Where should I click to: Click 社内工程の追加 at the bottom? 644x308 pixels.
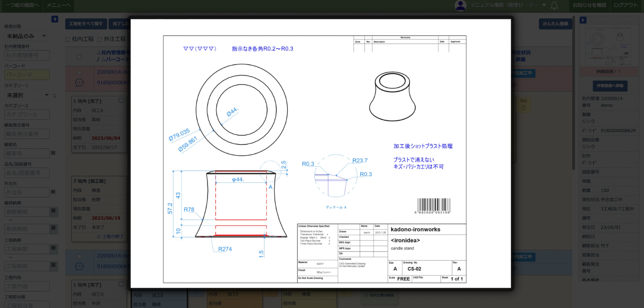[x=379, y=295]
